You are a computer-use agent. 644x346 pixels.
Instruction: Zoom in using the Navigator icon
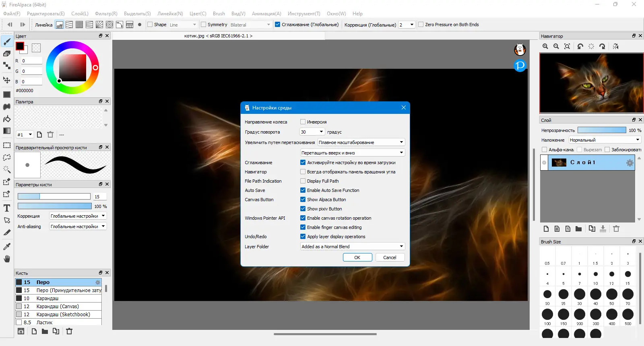pyautogui.click(x=545, y=47)
